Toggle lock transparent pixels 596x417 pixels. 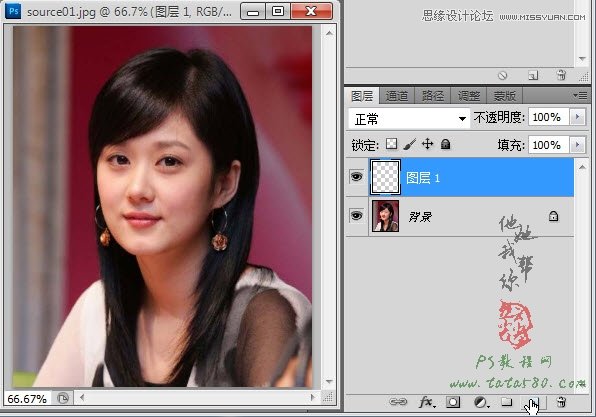coord(392,144)
